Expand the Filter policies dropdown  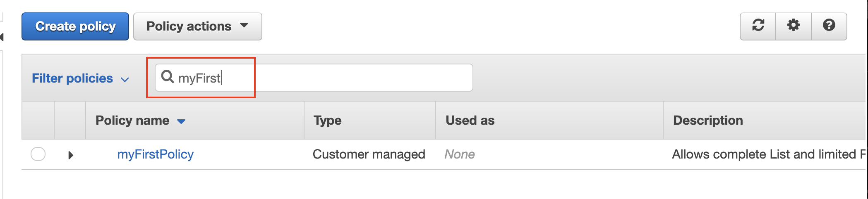[81, 78]
